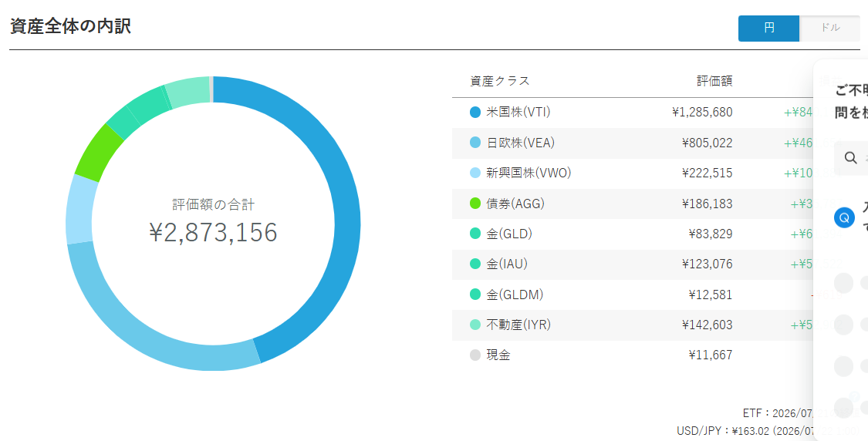This screenshot has height=441, width=868.
Task: Click the 新興国株(VWO) legend dot
Action: tap(475, 173)
